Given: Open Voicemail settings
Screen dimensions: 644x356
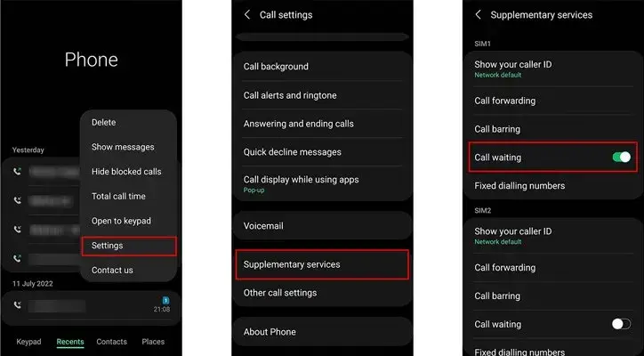Looking at the screenshot, I should coord(322,226).
